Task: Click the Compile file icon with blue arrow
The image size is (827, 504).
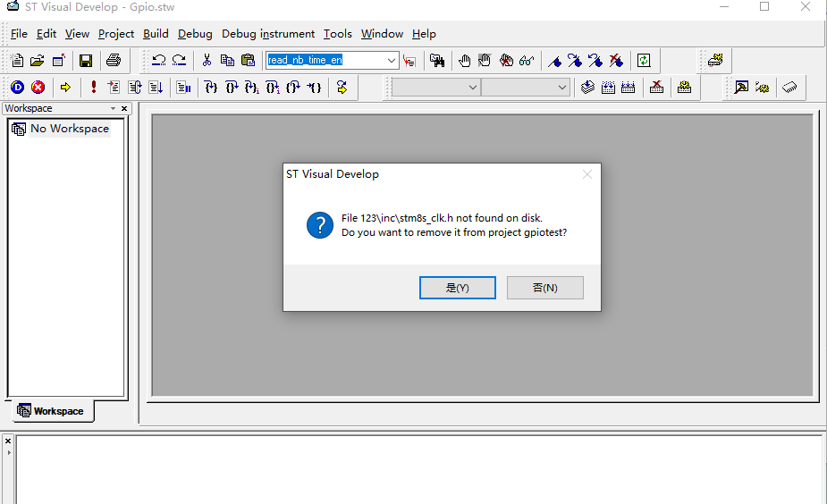Action: click(x=587, y=87)
